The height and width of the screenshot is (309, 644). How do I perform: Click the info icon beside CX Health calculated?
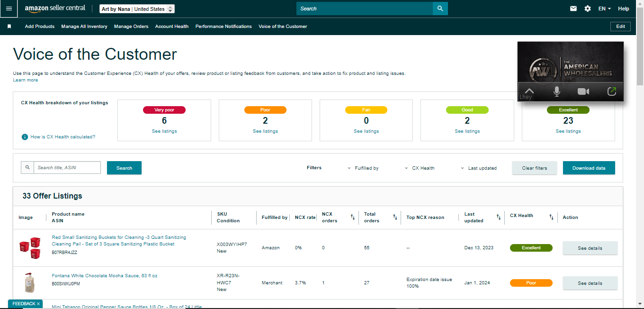pyautogui.click(x=25, y=137)
